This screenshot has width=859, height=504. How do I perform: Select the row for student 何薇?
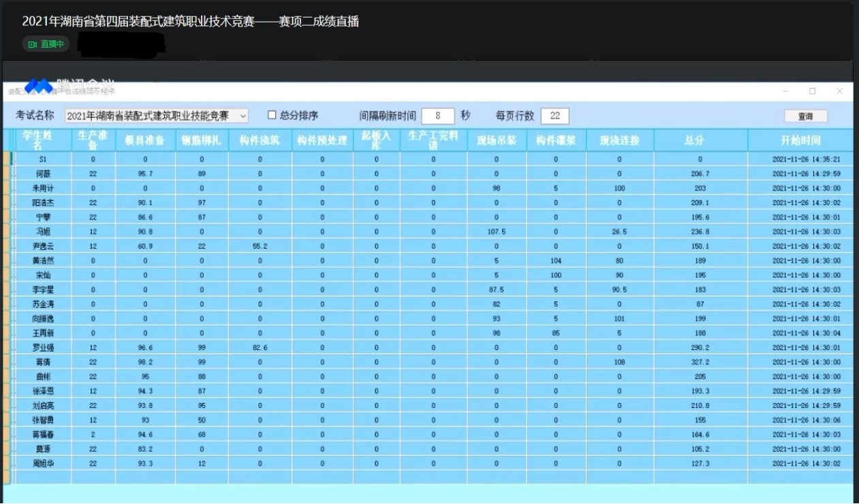pos(42,174)
